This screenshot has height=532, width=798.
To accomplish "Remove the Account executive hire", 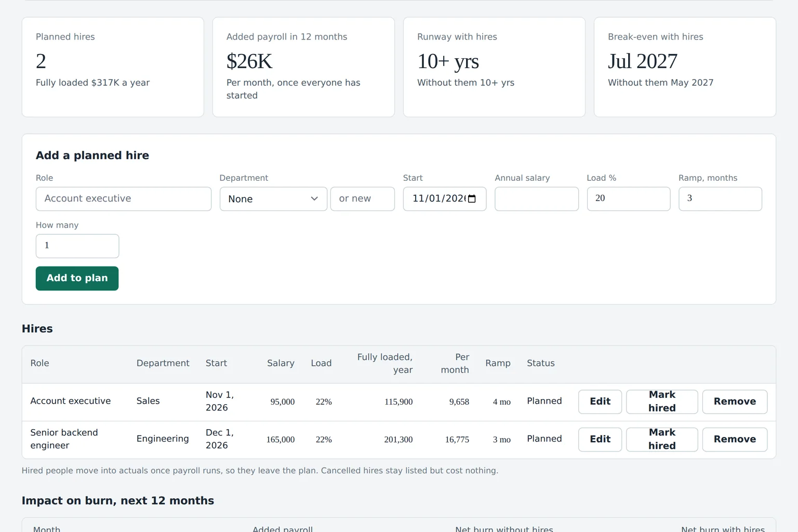I will click(735, 402).
